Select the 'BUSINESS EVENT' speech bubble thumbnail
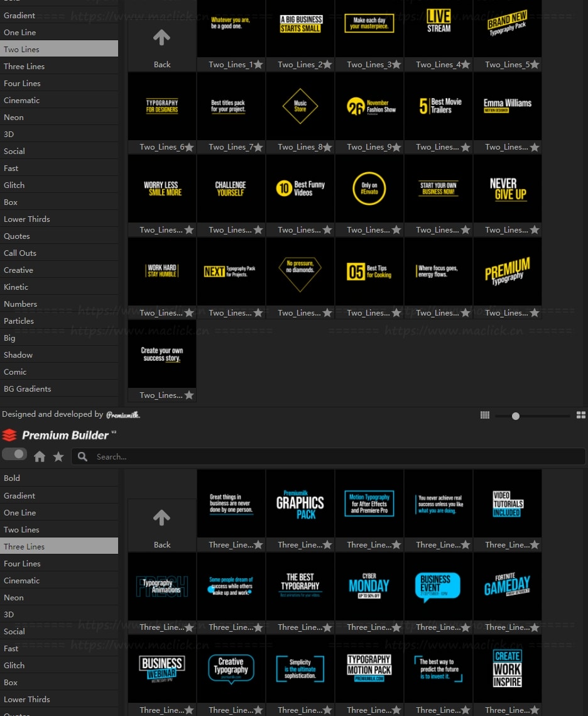 point(438,587)
